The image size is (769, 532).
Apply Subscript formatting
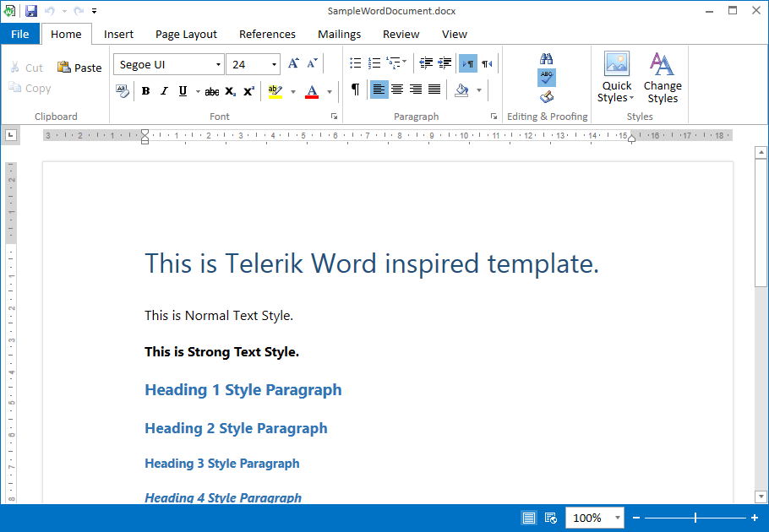[x=229, y=90]
